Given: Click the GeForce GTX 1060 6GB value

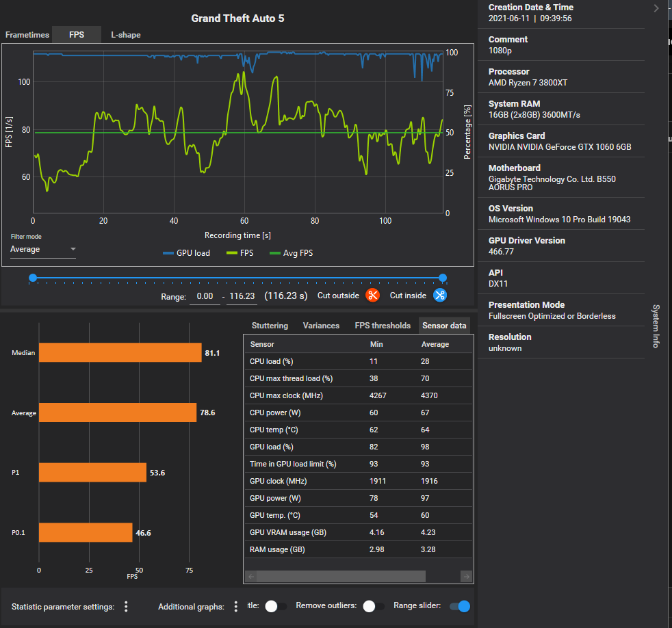Looking at the screenshot, I should (560, 147).
